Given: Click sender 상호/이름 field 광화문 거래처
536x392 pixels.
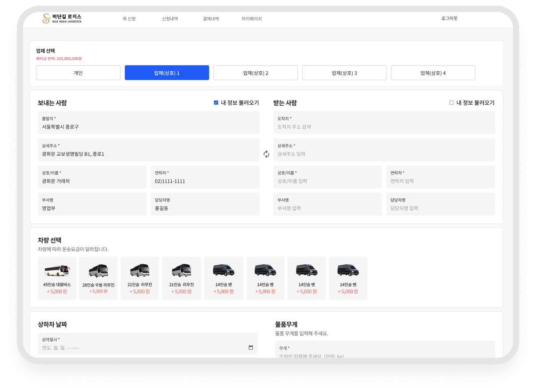Looking at the screenshot, I should [x=92, y=177].
